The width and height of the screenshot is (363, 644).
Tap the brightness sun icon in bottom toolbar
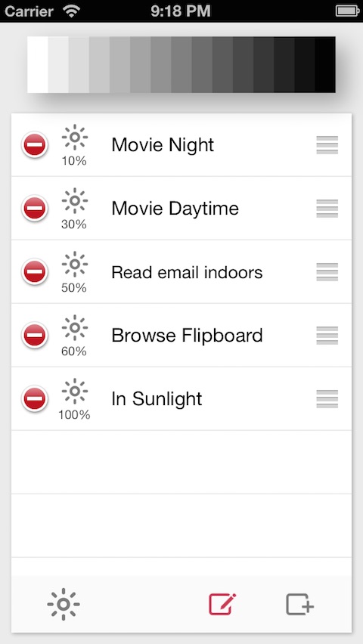(64, 604)
